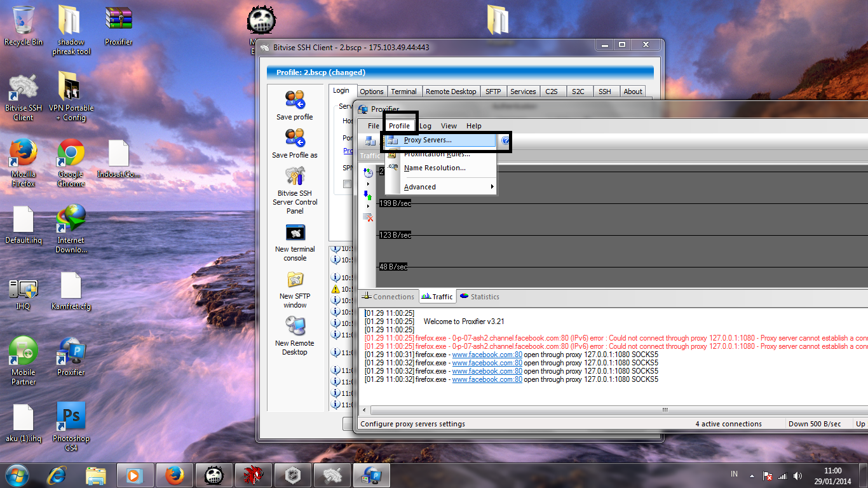Open the File menu in Proxifier

click(374, 126)
